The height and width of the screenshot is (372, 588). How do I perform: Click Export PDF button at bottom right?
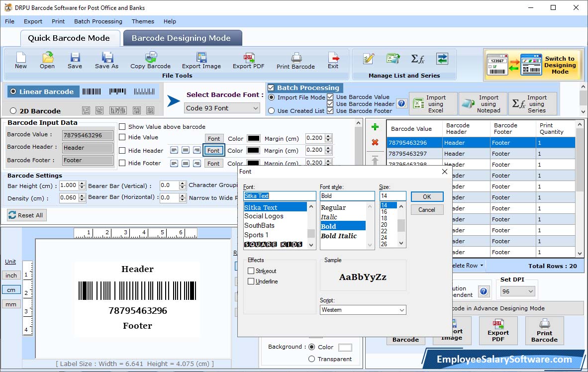498,331
